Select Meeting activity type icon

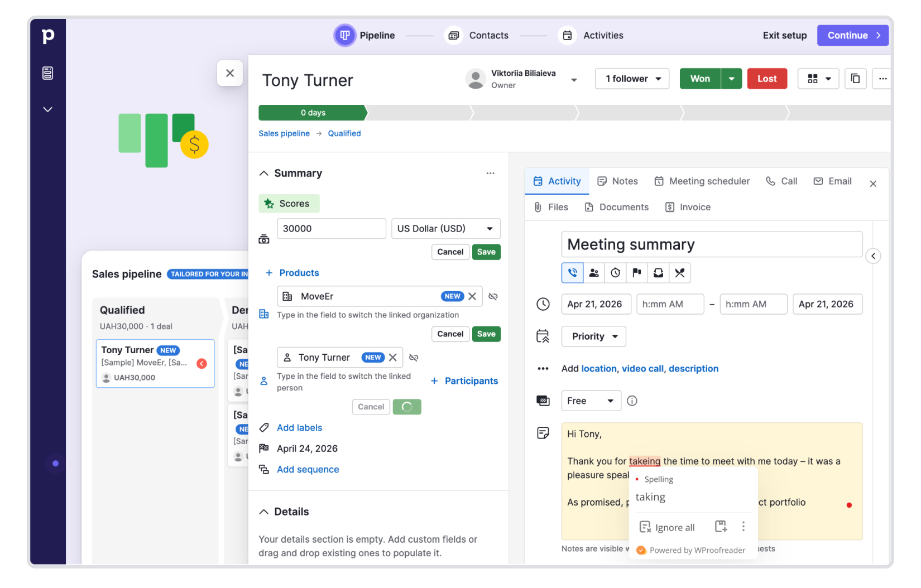click(594, 273)
